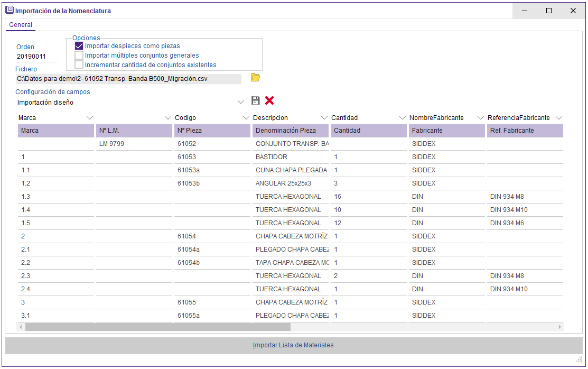The height and width of the screenshot is (369, 588).
Task: Open the folder browse icon for Fichero
Action: pyautogui.click(x=256, y=78)
